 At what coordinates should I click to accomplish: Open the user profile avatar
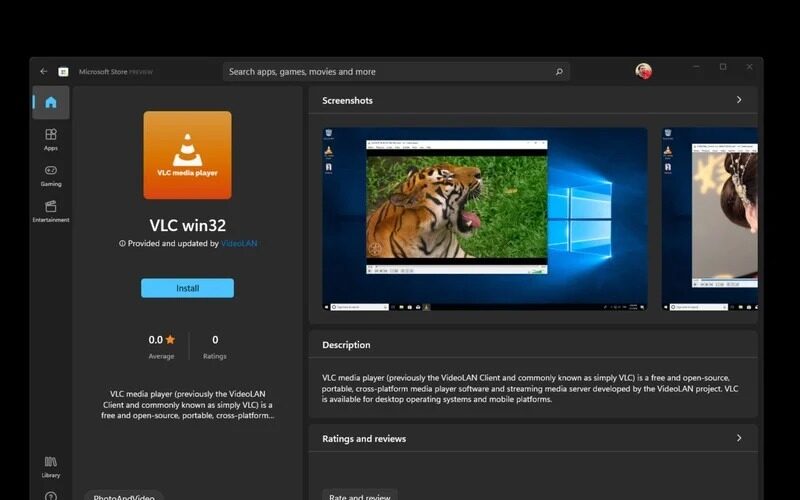(x=643, y=71)
